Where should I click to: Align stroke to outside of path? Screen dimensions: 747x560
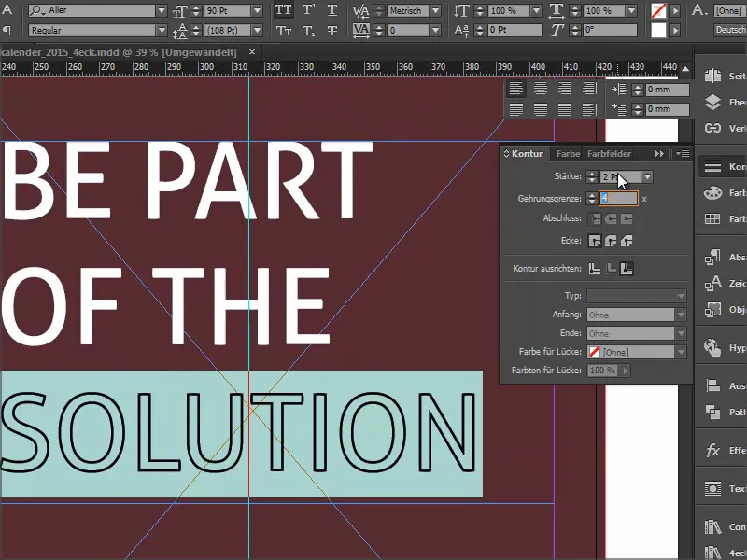[627, 269]
